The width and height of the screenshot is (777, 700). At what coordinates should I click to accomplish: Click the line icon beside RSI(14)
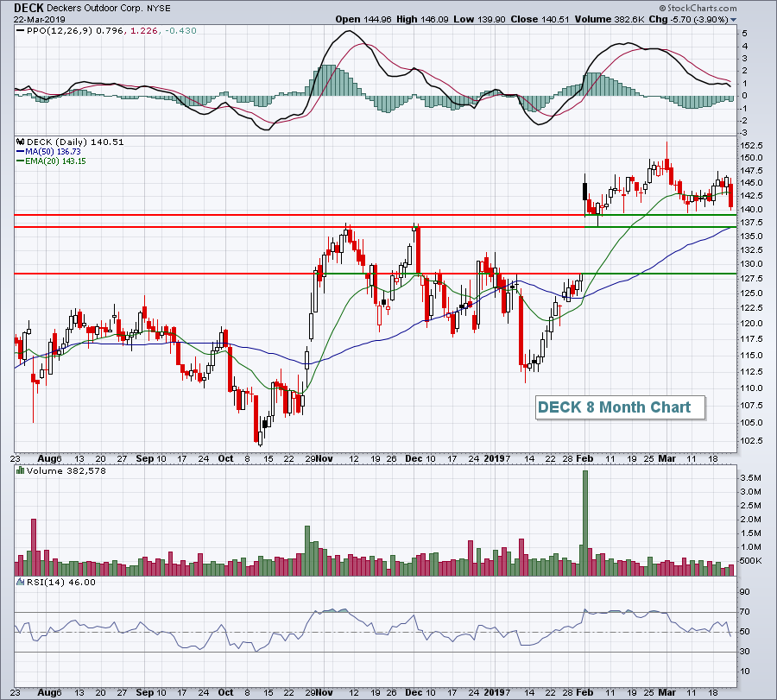[21, 582]
